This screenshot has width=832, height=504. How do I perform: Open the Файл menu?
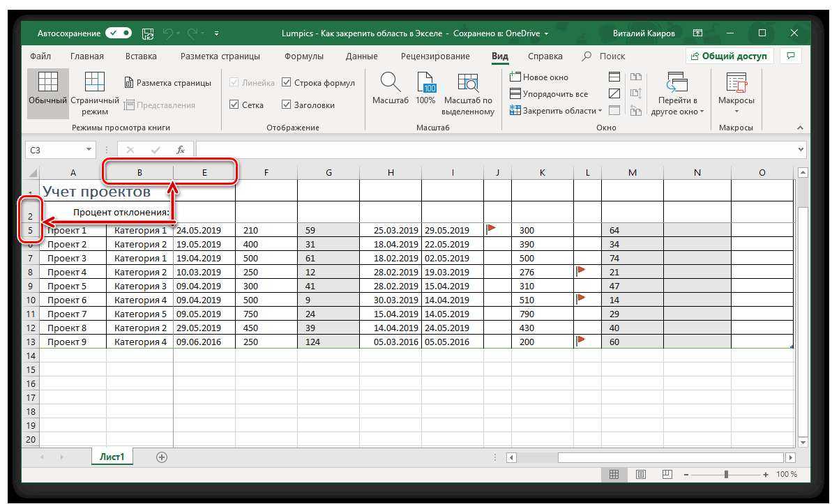coord(40,56)
